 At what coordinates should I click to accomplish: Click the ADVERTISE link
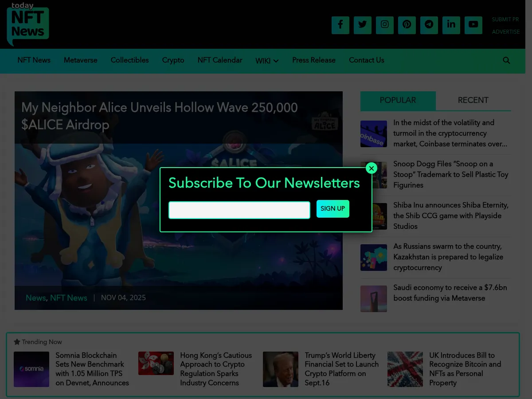[x=505, y=32]
